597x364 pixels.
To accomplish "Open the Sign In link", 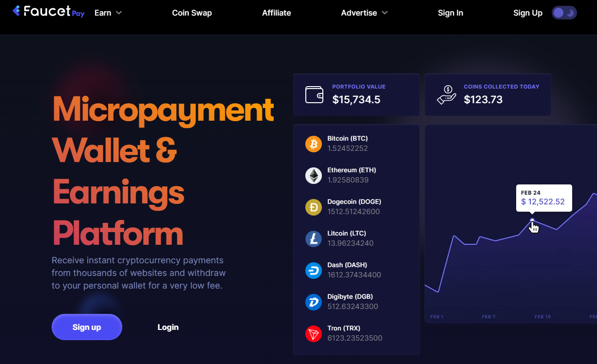I will pos(450,13).
